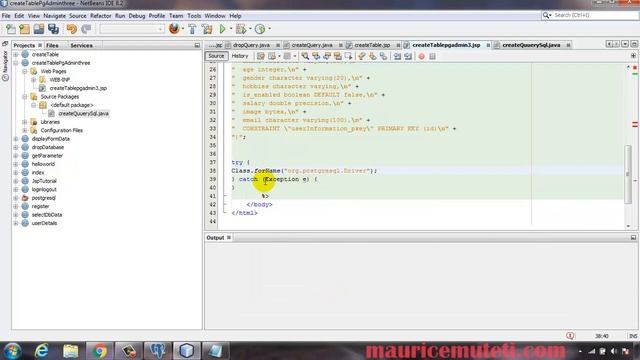Screen dimensions: 640x360
Task: Expand the createTable project node
Action: [16, 54]
